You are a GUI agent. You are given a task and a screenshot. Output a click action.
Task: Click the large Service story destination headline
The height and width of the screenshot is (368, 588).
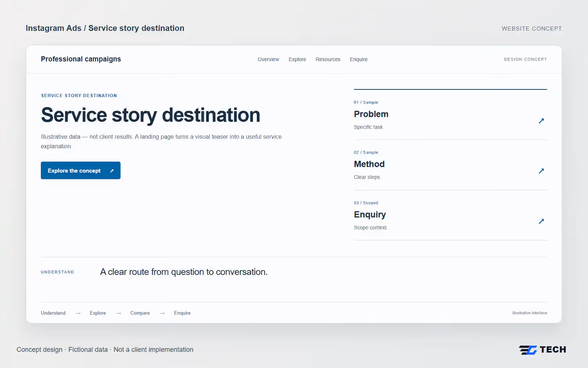click(151, 115)
